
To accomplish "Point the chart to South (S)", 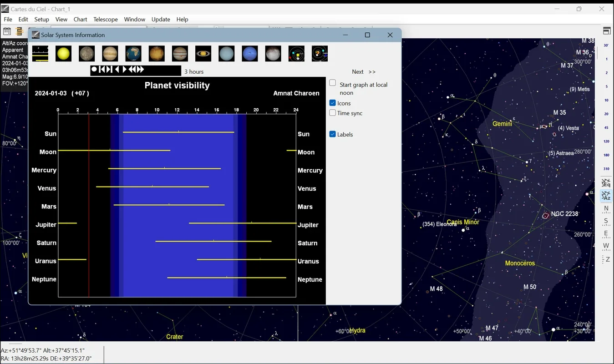I will tap(606, 222).
